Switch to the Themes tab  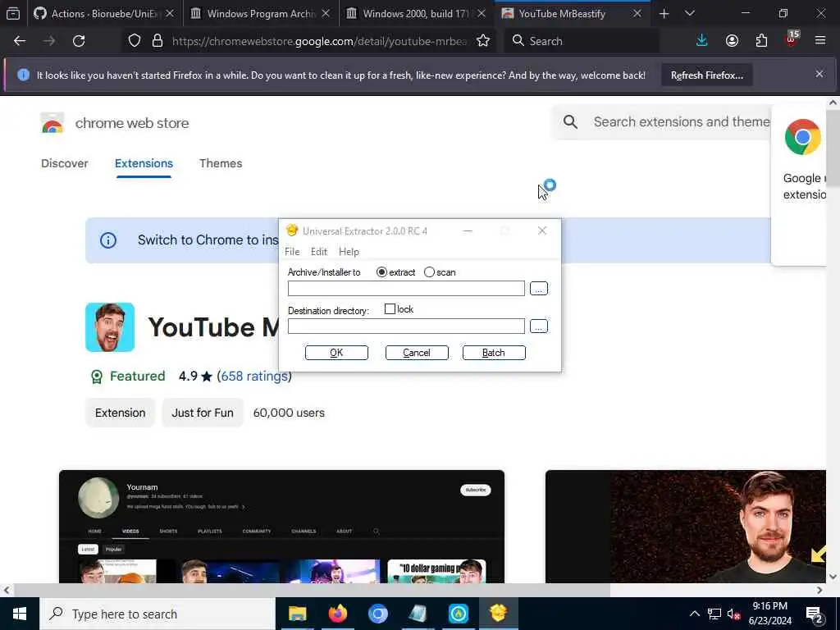[x=221, y=163]
